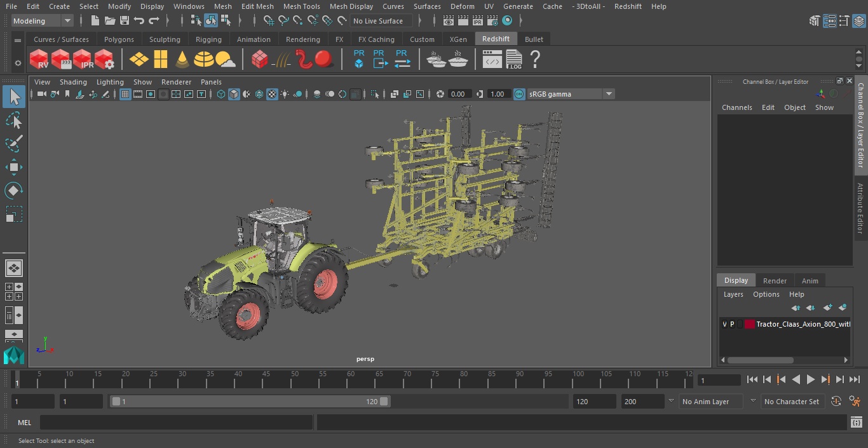Toggle the empty layer display type box
Screen dimensions: 868x448
coord(740,324)
